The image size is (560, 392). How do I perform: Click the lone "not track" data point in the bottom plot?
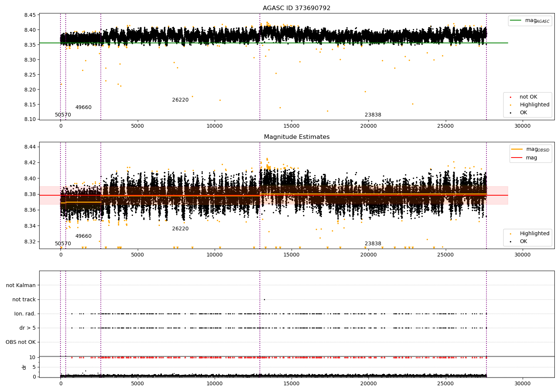[x=264, y=299]
